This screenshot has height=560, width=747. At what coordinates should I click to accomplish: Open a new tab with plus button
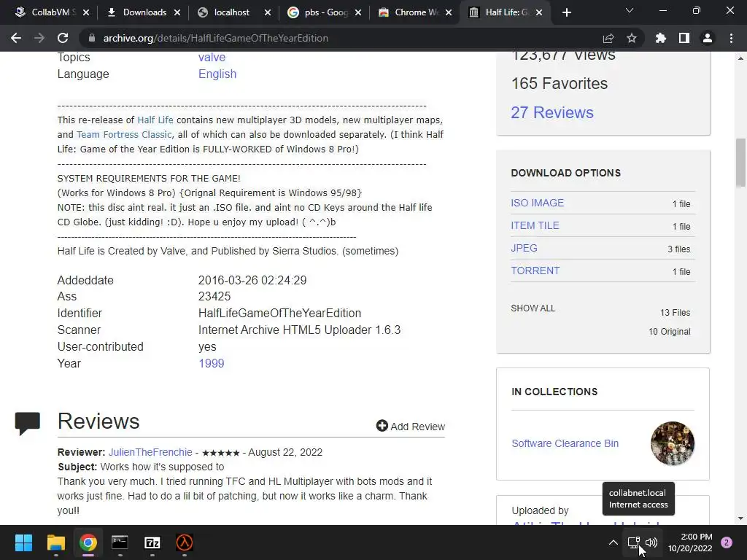(x=566, y=12)
